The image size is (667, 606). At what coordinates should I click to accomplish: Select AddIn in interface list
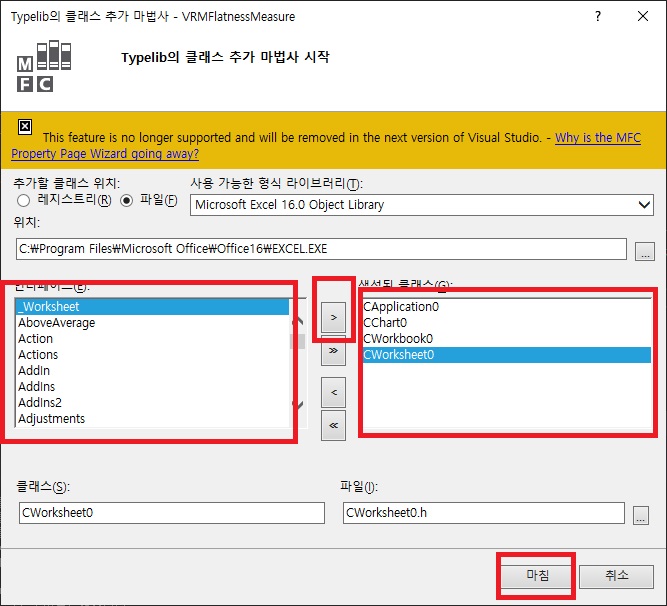(152, 371)
